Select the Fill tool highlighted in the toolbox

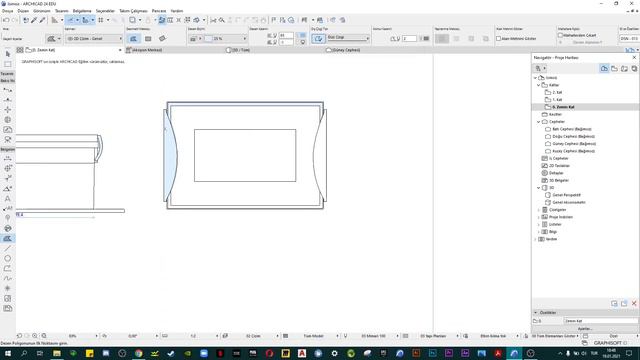click(8, 238)
